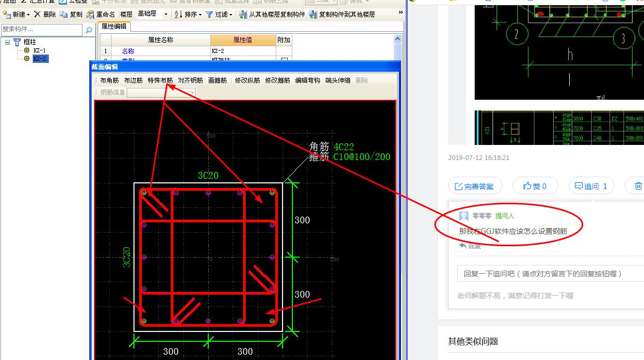The image size is (644, 360).
Task: Click the 2019-07-12 16:18:21 timestamp
Action: pos(479,158)
